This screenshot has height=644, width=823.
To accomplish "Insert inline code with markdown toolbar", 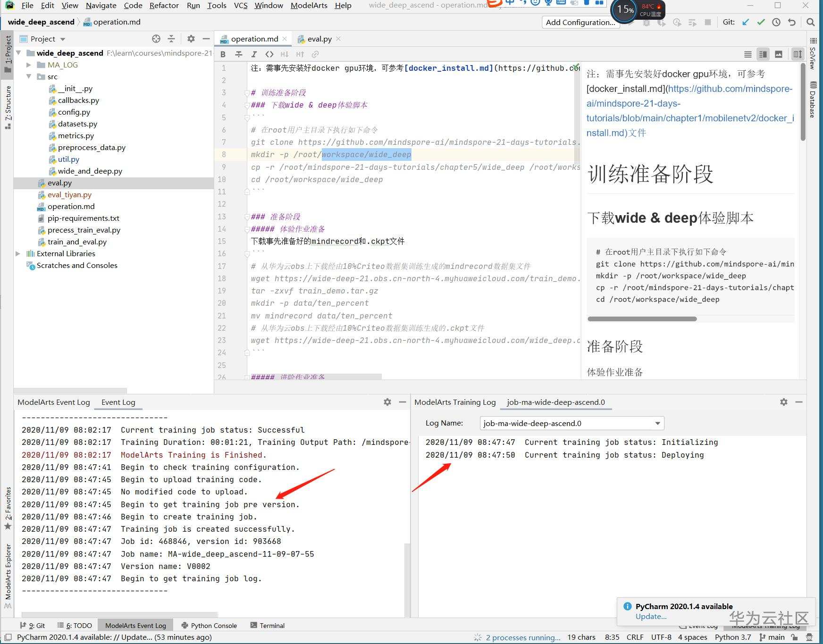I will [x=269, y=54].
